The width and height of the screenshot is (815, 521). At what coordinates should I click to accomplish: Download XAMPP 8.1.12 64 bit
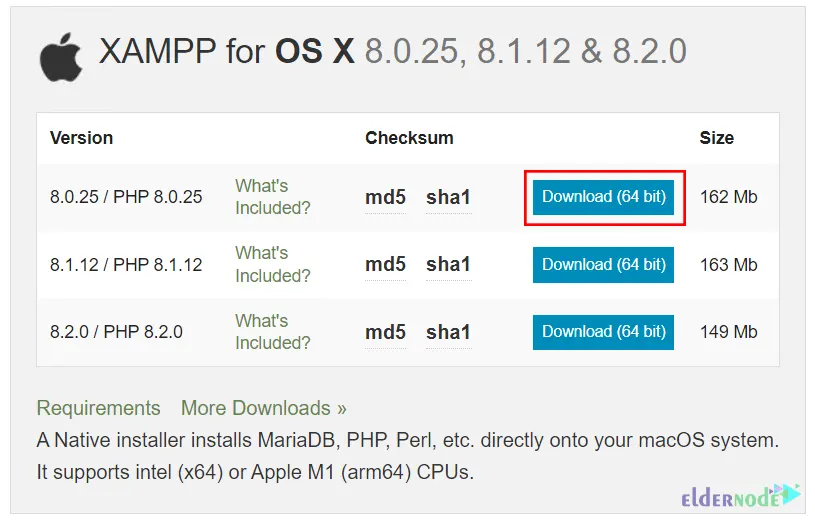(x=603, y=265)
